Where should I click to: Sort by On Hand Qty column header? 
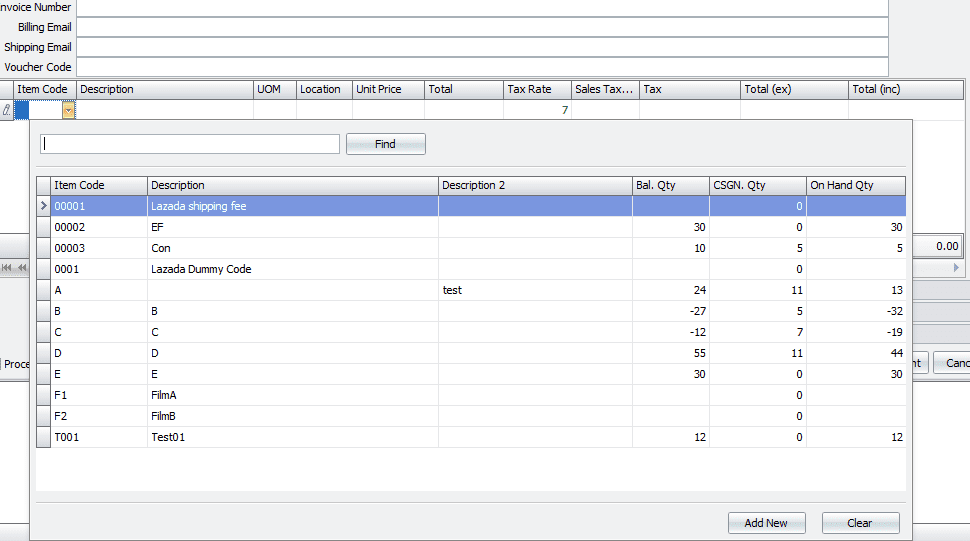click(x=855, y=185)
